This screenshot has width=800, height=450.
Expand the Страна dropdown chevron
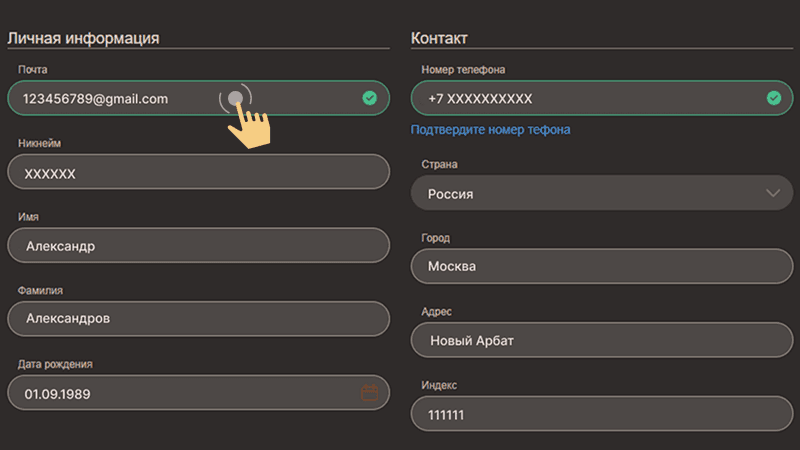pos(773,193)
